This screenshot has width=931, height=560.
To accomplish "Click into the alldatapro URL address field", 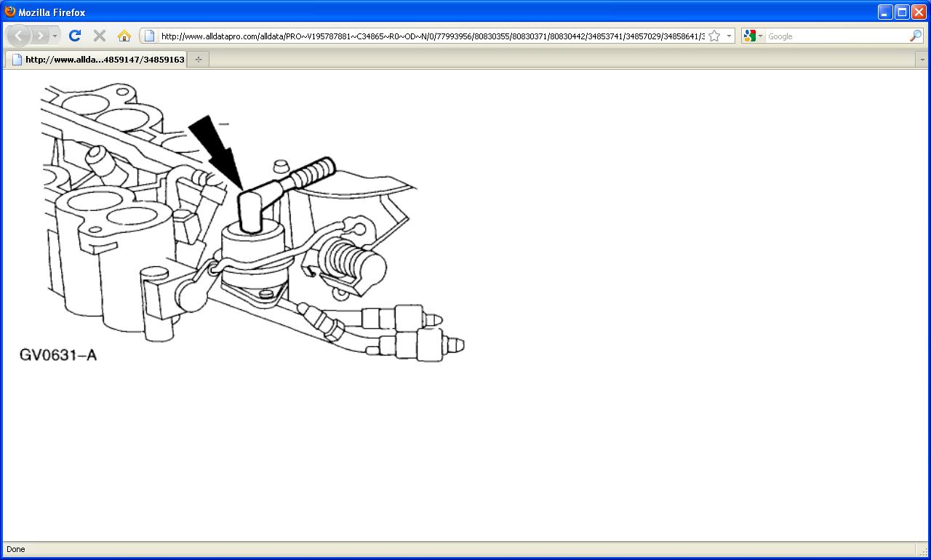I will [x=431, y=36].
